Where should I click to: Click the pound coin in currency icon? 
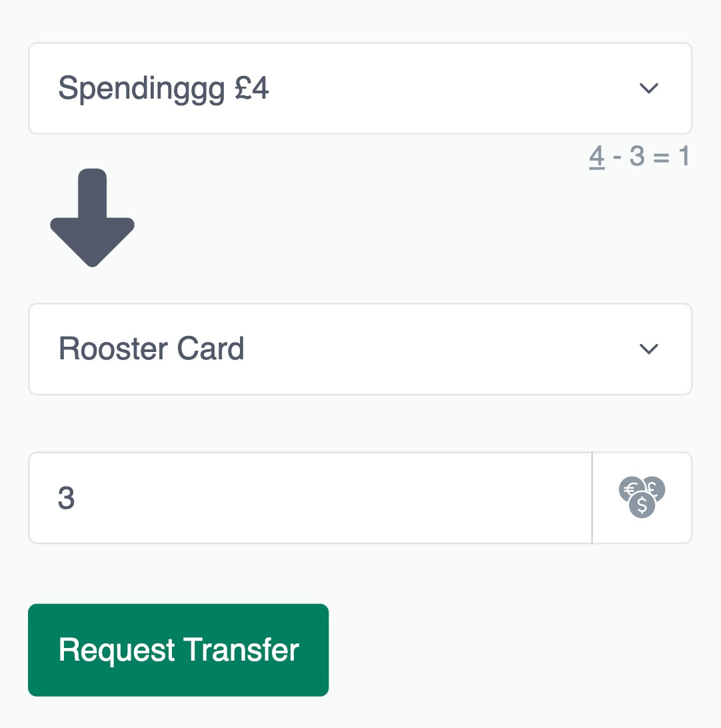pyautogui.click(x=654, y=489)
